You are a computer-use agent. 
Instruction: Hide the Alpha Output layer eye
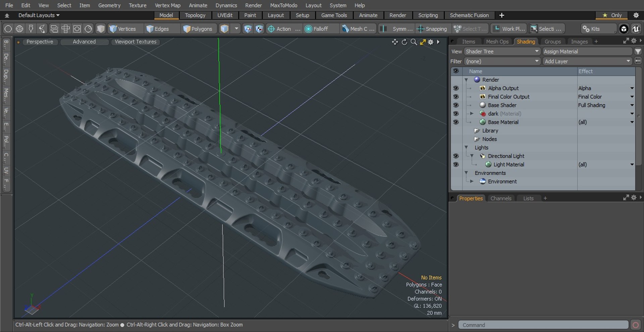456,88
